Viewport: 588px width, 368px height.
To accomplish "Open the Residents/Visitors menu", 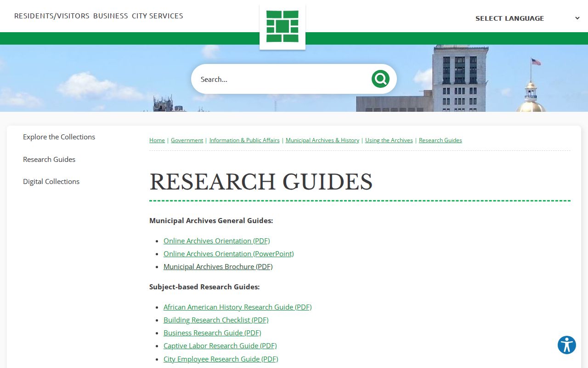I will pos(52,16).
